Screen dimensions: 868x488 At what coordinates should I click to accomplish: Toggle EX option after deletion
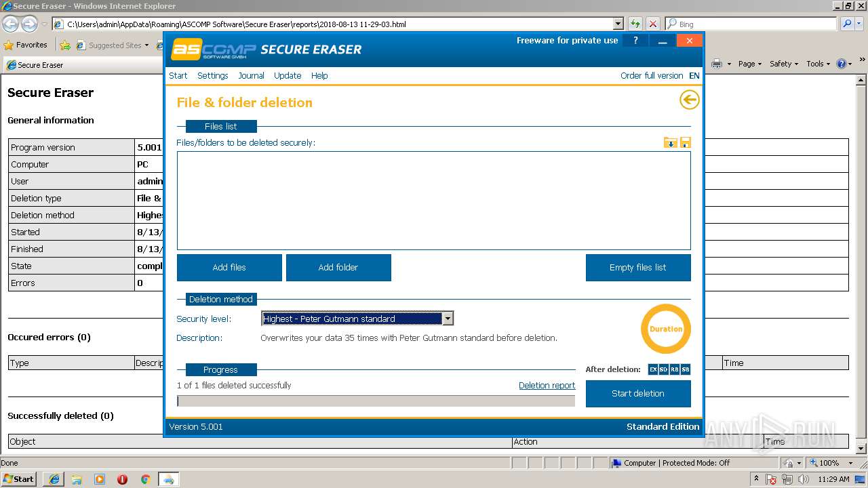(x=653, y=369)
